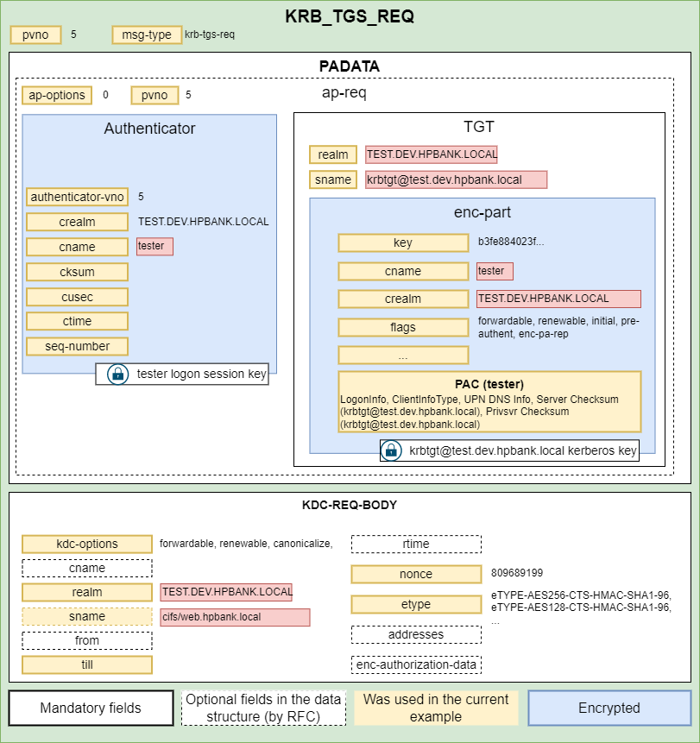The height and width of the screenshot is (743, 700).
Task: Select the ellipsis field below flags
Action: click(403, 356)
